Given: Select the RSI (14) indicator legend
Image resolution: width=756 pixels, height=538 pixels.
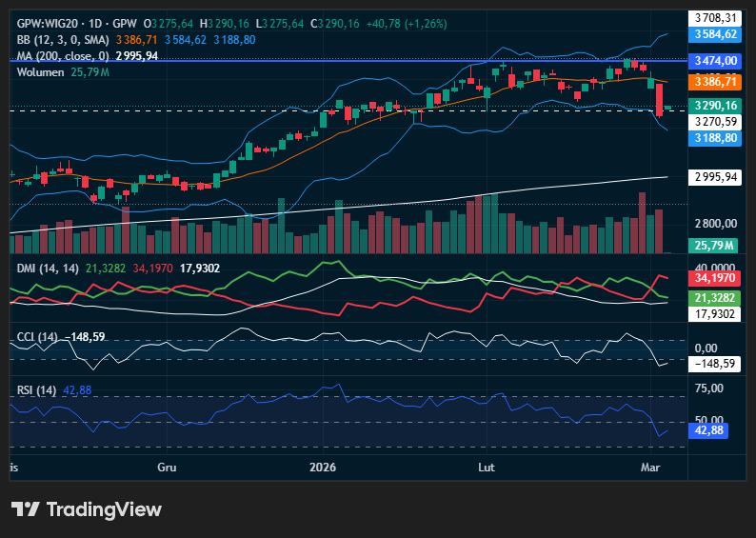Looking at the screenshot, I should (x=37, y=389).
